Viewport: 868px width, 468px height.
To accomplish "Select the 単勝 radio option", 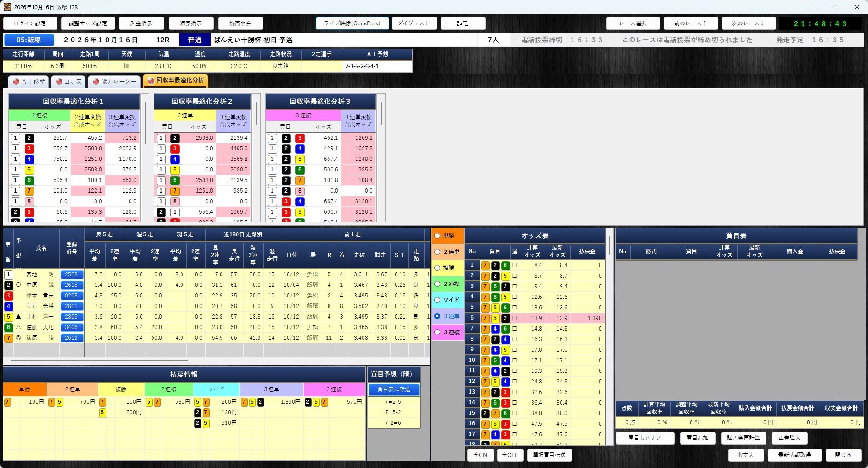I will pos(448,235).
